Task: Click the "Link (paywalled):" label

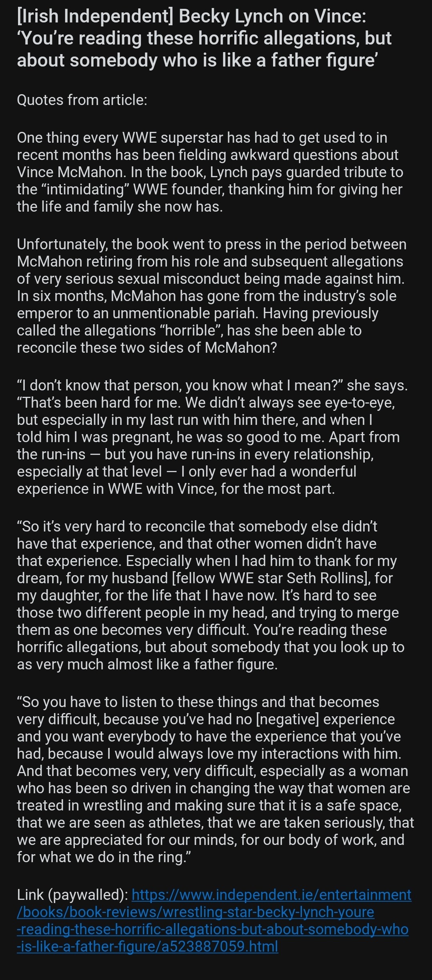Action: (72, 895)
